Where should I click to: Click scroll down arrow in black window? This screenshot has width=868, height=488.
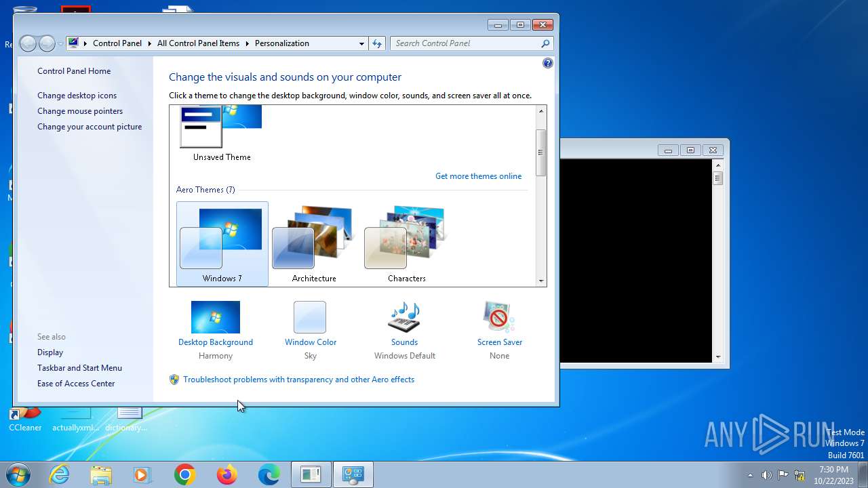718,357
